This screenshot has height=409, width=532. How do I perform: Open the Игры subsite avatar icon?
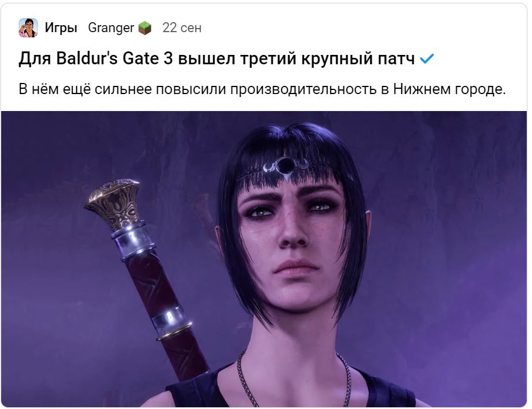click(28, 28)
